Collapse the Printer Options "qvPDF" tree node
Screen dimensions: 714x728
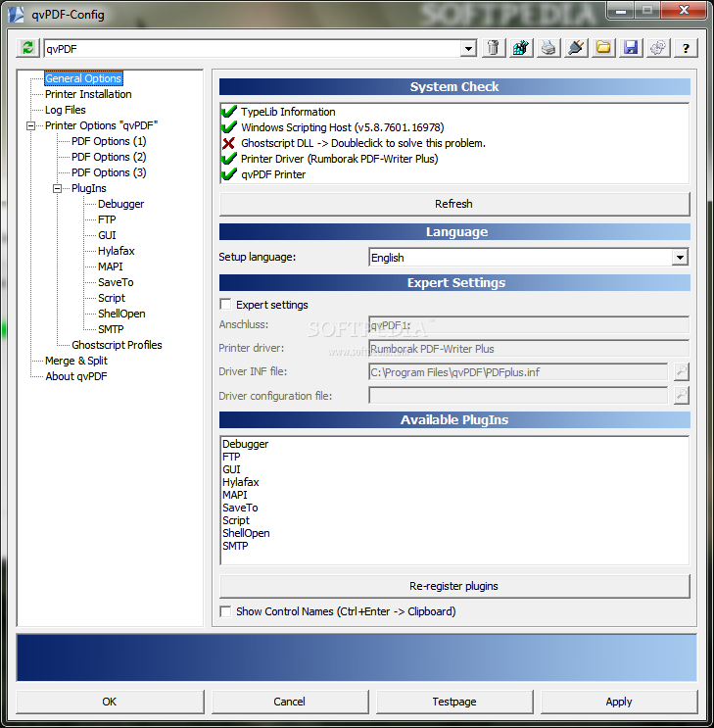click(x=30, y=125)
